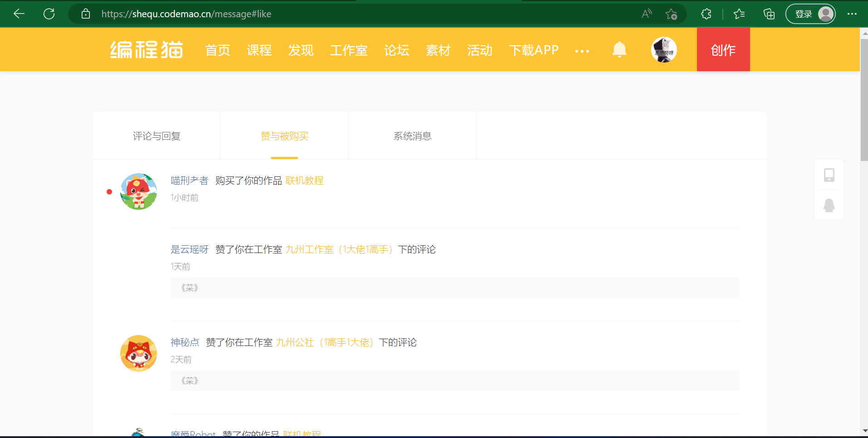The height and width of the screenshot is (438, 868).
Task: Click the 《菜》 comment under 是云瑶呀's like
Action: [455, 288]
